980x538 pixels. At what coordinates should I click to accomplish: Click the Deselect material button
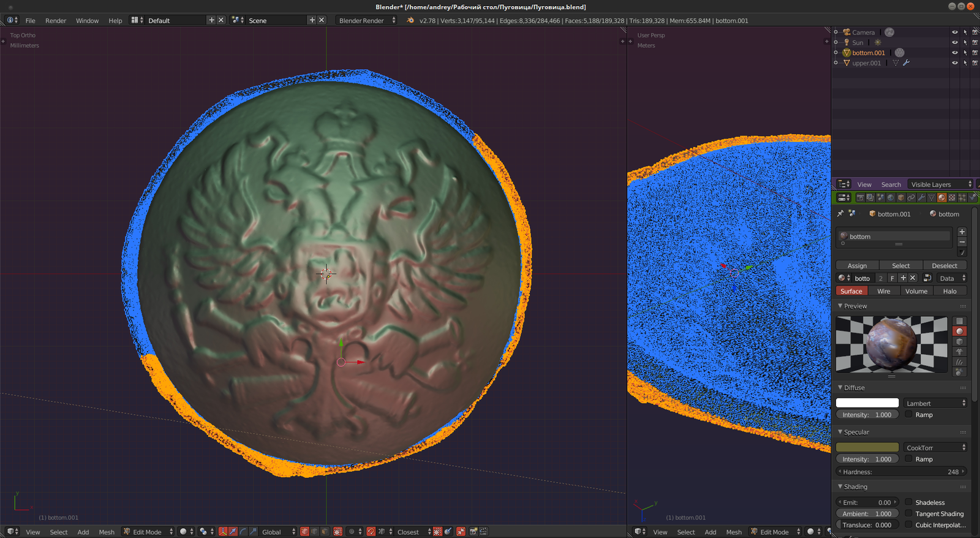point(944,265)
